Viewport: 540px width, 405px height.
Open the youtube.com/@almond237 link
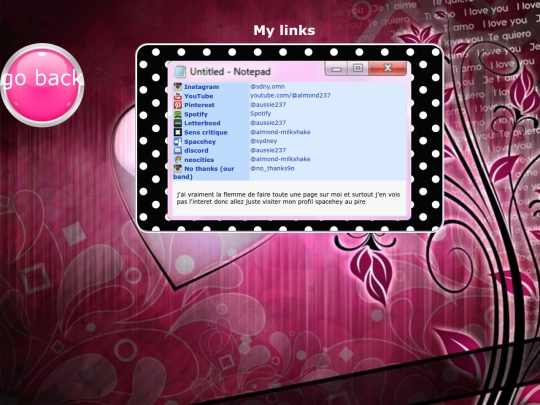[x=290, y=95]
